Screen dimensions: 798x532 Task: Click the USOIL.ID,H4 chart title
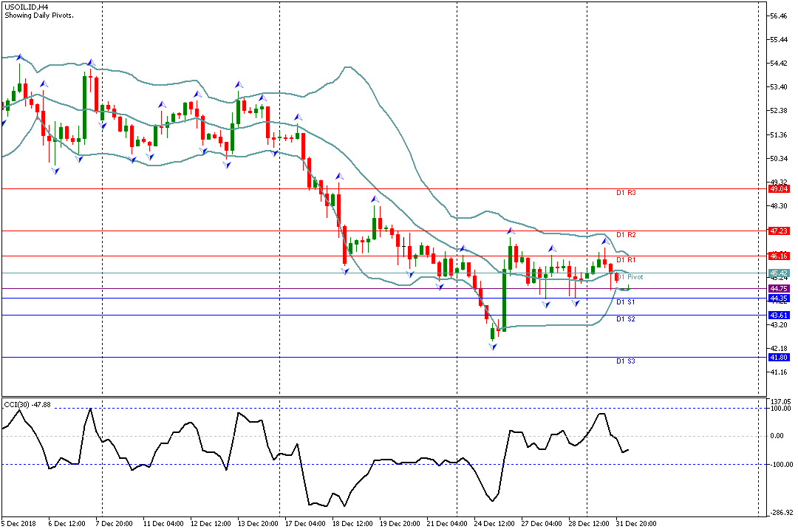pos(26,7)
